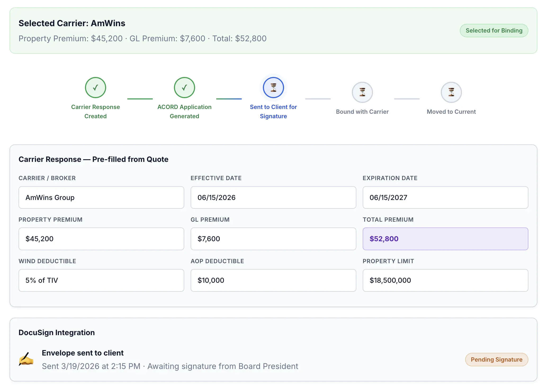548x392 pixels.
Task: Click the Carrier / Broker input field
Action: point(101,197)
